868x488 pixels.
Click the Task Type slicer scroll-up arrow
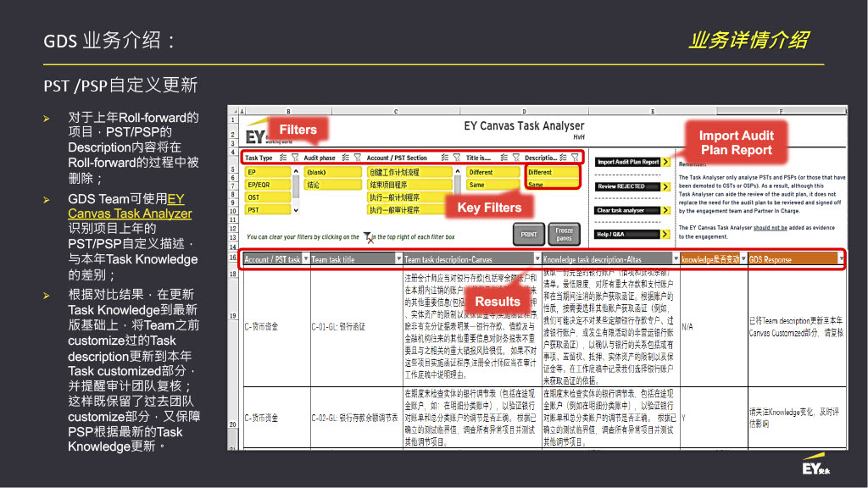pos(296,171)
